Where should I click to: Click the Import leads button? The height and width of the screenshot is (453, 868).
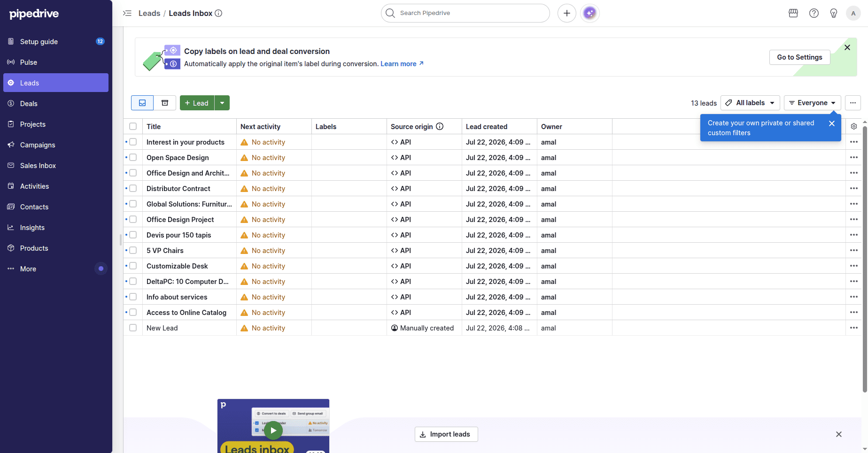pos(446,434)
